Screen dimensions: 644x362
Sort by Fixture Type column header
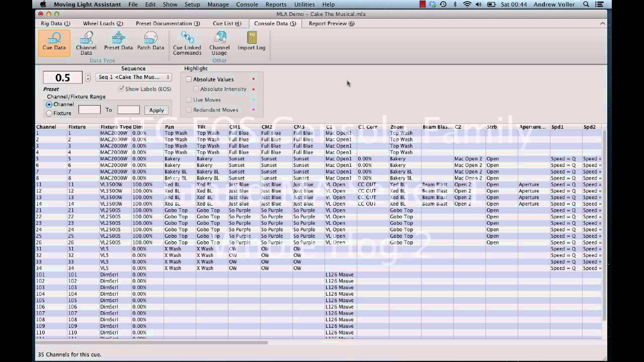(115, 127)
